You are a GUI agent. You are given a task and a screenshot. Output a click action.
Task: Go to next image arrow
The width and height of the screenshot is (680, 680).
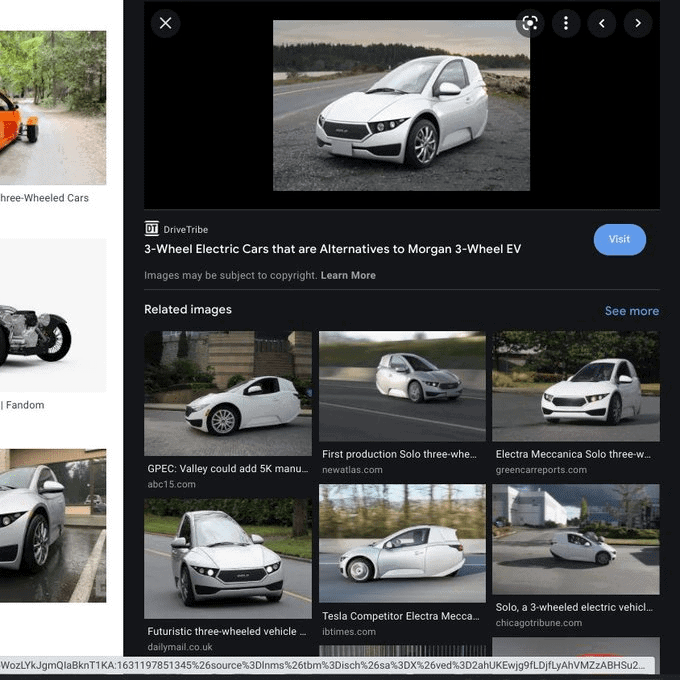click(638, 23)
